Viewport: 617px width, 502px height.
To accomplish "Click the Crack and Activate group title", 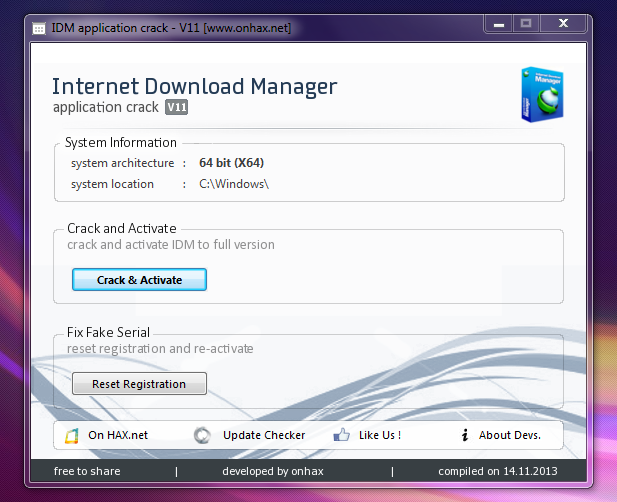I will click(122, 228).
